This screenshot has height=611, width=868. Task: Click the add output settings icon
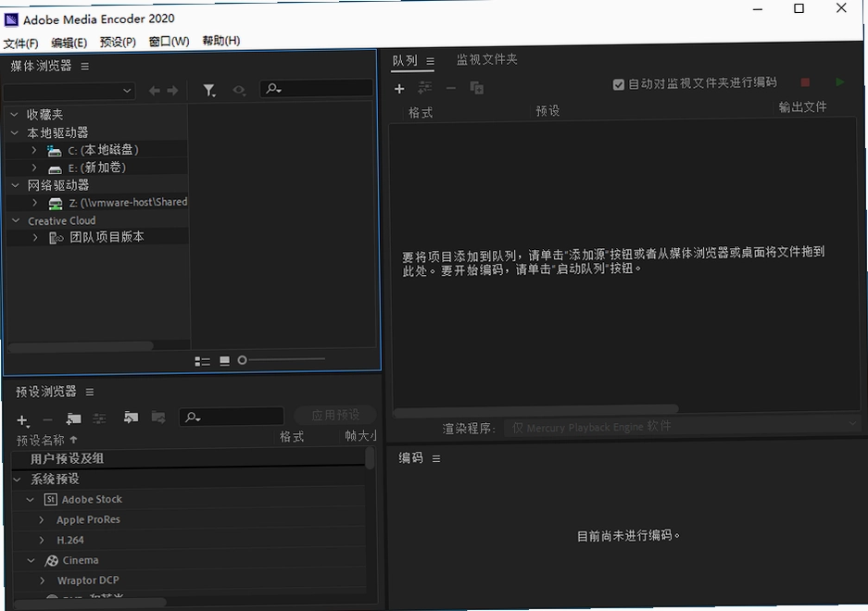tap(425, 87)
